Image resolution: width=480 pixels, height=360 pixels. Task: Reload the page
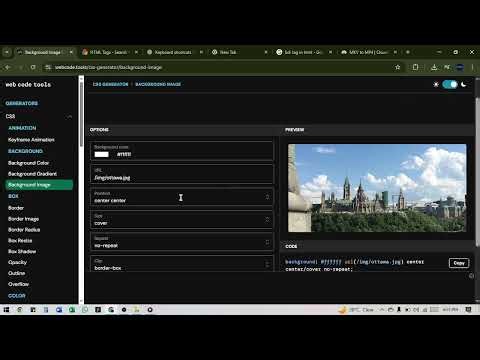pos(33,67)
